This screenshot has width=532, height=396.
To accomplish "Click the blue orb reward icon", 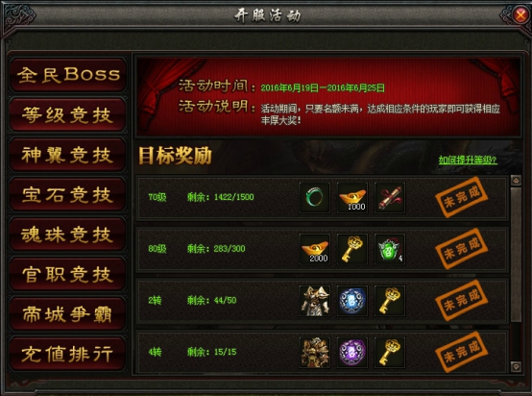I will (x=352, y=301).
